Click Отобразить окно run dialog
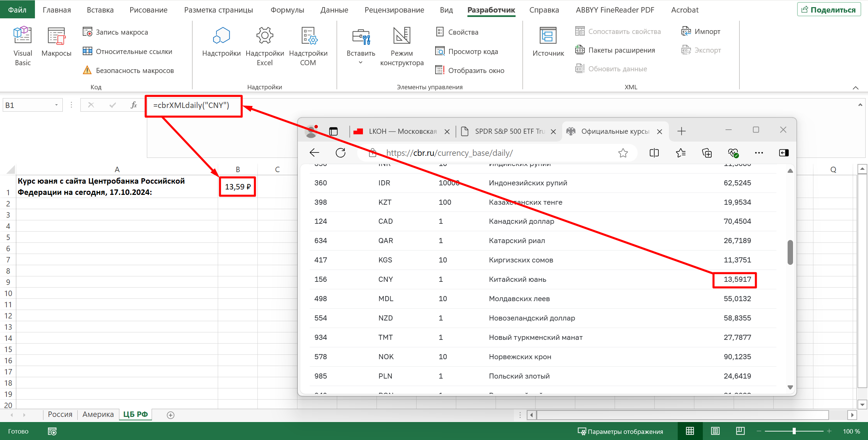 pyautogui.click(x=470, y=71)
